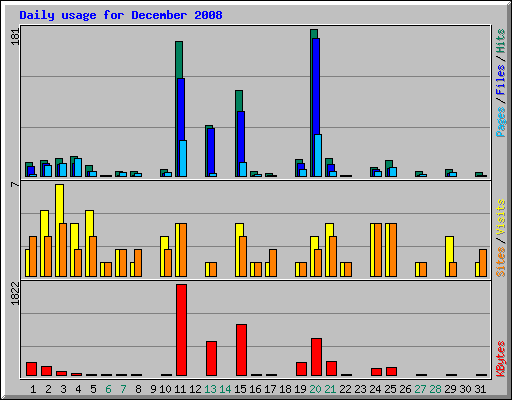Viewport: 512px width, 400px height.
Task: Click the '181' axis maximum value
Action: tap(15, 36)
